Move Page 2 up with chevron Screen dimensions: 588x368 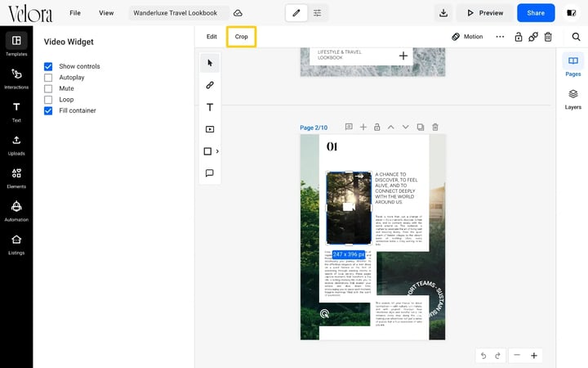point(390,127)
